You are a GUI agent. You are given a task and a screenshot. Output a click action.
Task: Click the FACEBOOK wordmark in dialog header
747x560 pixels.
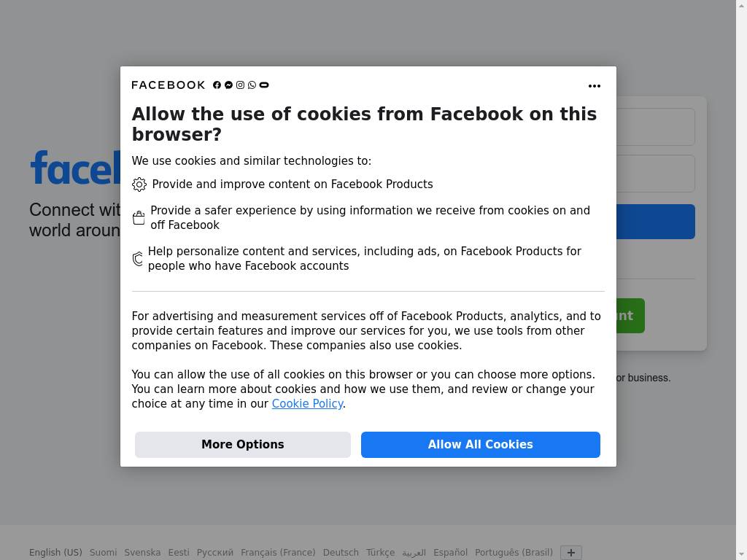(169, 85)
